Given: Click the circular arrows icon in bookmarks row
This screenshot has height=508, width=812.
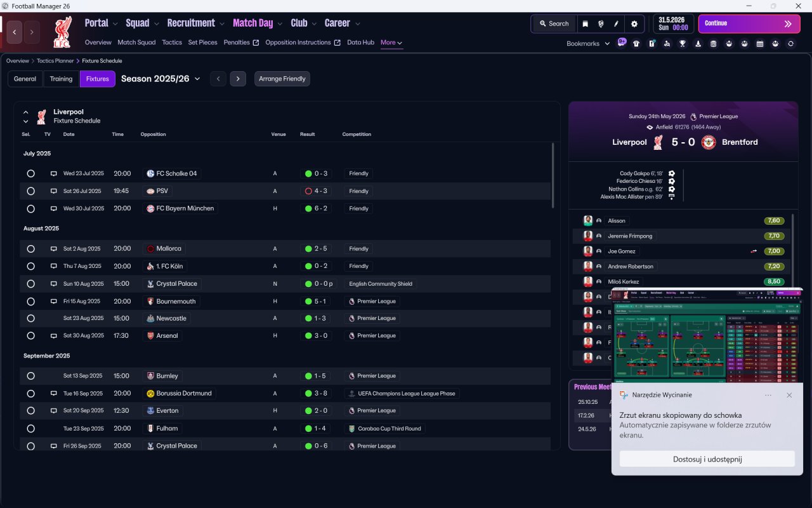Looking at the screenshot, I should point(790,44).
